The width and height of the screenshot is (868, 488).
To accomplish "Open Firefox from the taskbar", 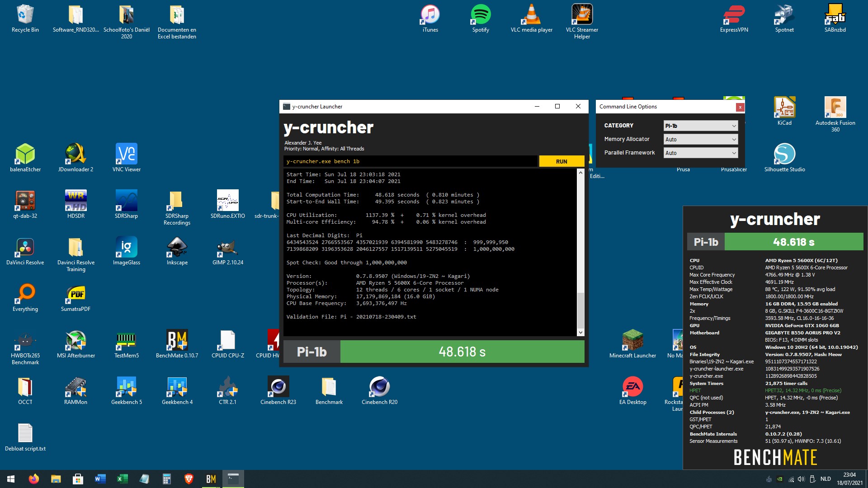I will (x=34, y=479).
